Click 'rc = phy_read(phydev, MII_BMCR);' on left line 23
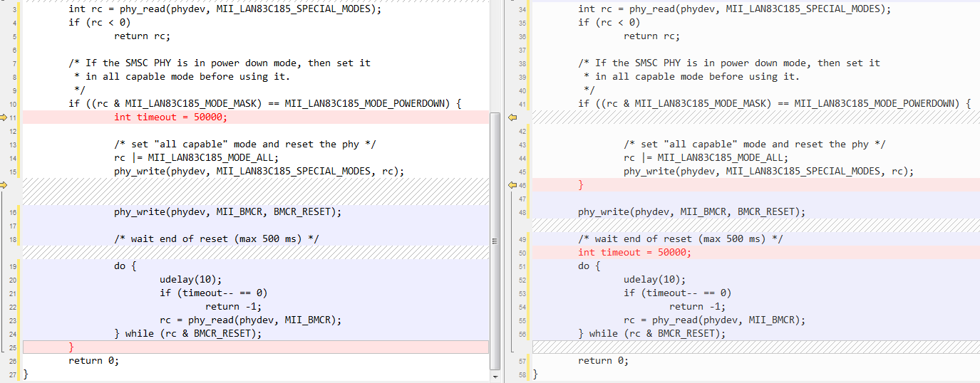This screenshot has width=980, height=383. (x=250, y=320)
